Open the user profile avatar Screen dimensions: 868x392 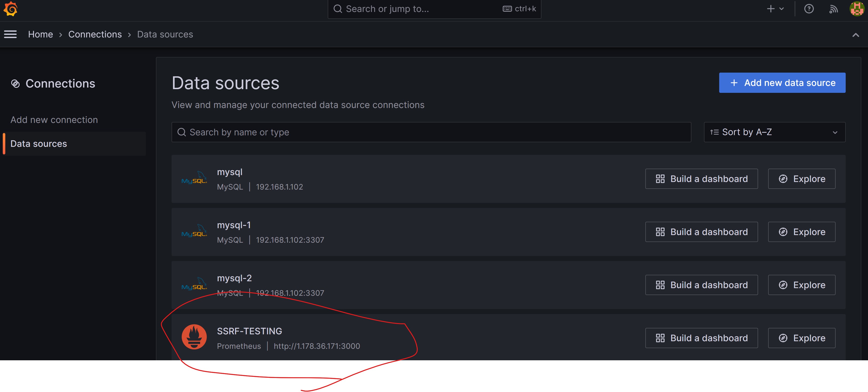tap(857, 9)
